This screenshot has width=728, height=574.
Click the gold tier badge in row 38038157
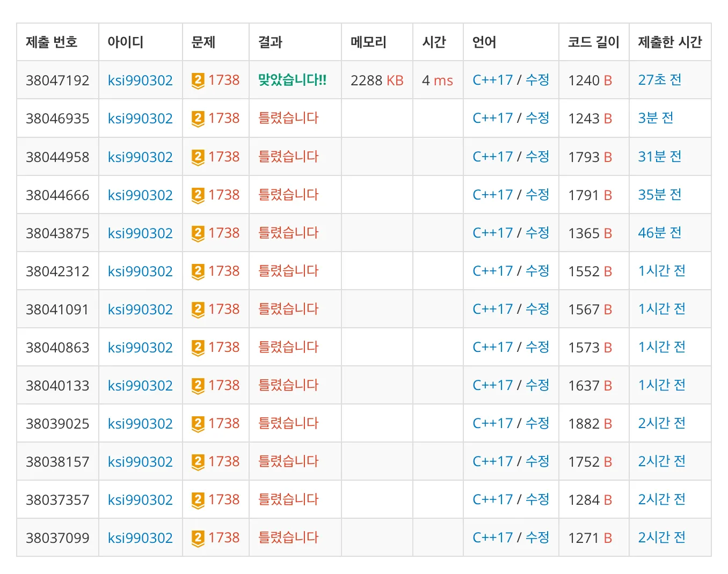(198, 462)
